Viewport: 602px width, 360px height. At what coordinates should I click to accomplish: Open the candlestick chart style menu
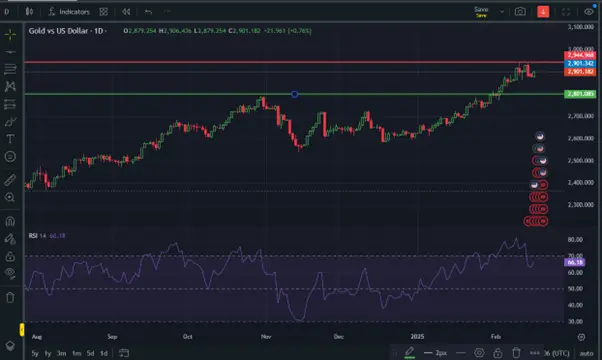[29, 12]
